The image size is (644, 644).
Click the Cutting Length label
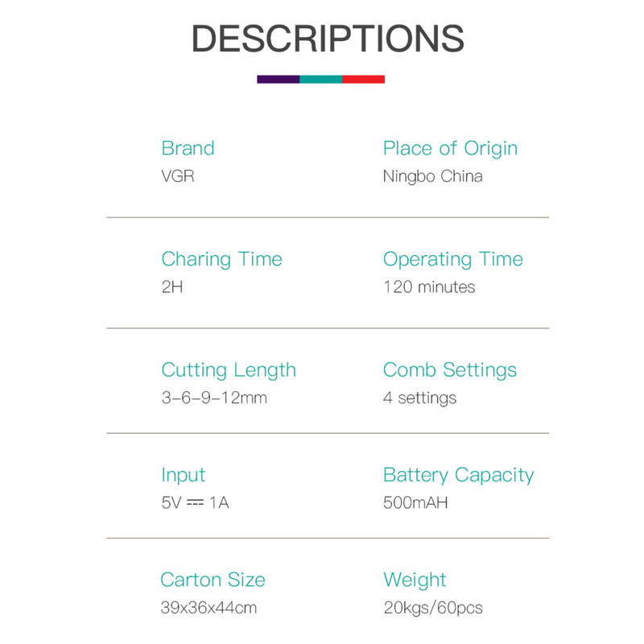[x=229, y=370]
